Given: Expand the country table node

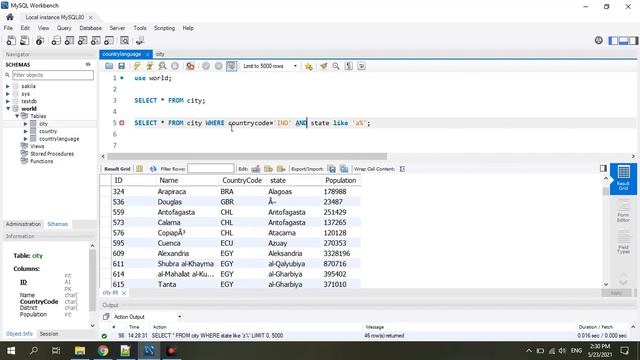Looking at the screenshot, I should click(x=25, y=131).
